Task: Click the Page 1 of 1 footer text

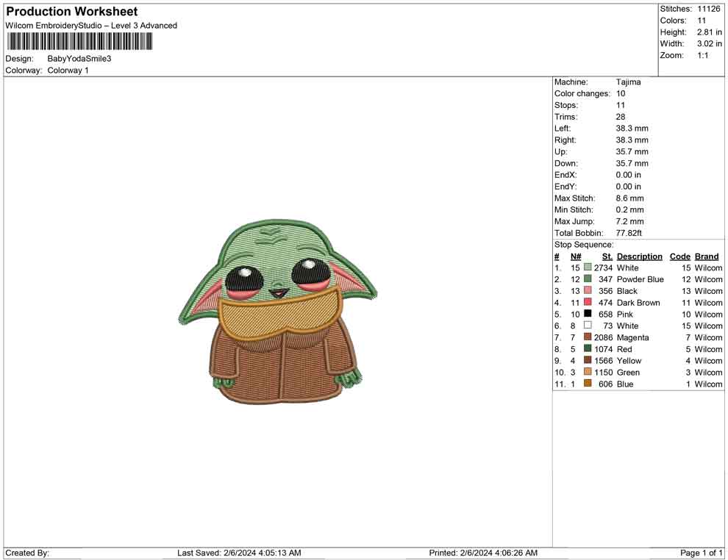Action: pos(702,553)
